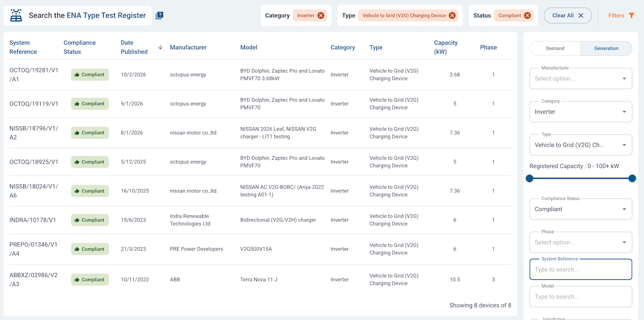Click the Date Published sort arrow
Screen dimensions: 644x320
point(160,47)
